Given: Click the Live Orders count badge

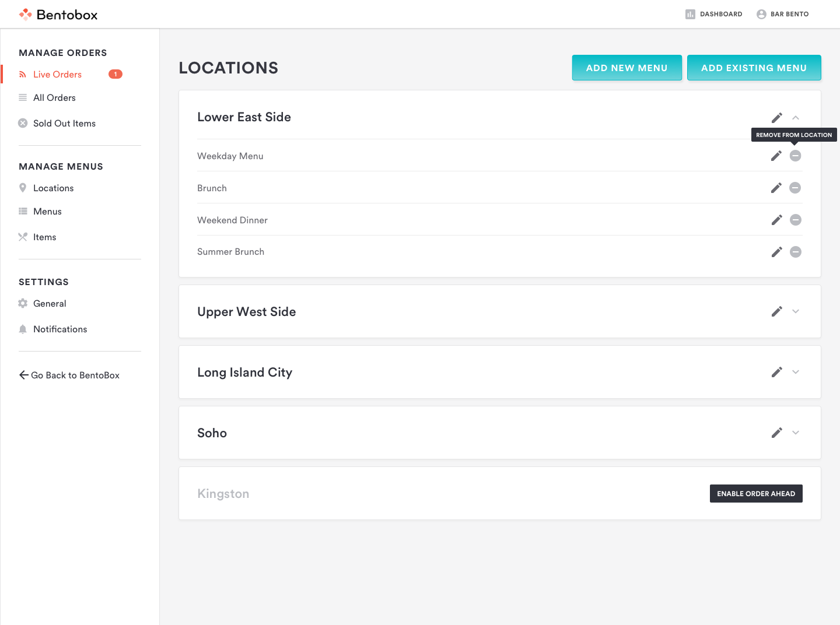Looking at the screenshot, I should point(116,74).
